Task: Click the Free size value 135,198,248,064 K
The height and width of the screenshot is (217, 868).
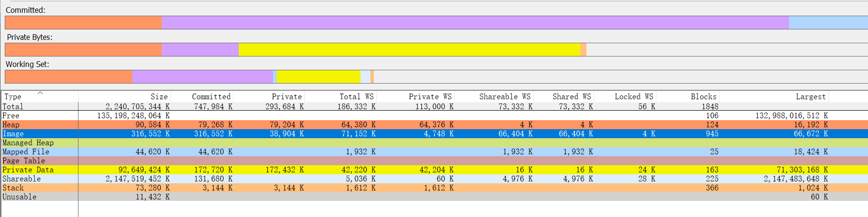Action: (x=134, y=115)
